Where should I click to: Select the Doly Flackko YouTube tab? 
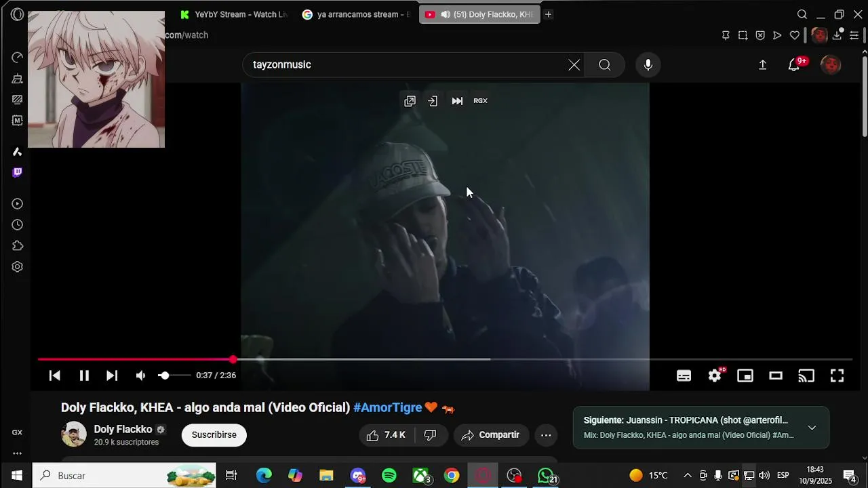479,14
